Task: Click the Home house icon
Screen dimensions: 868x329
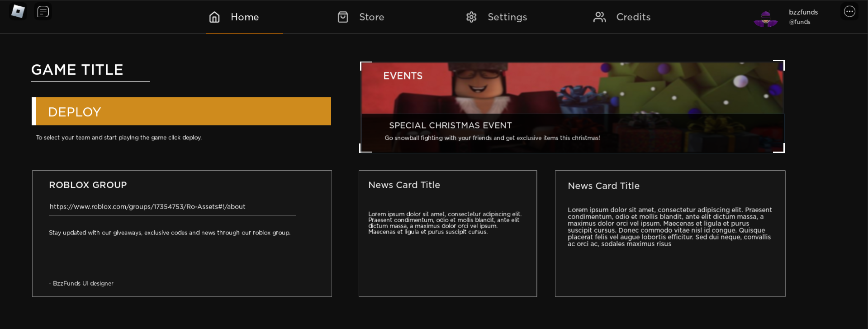Action: click(x=214, y=17)
